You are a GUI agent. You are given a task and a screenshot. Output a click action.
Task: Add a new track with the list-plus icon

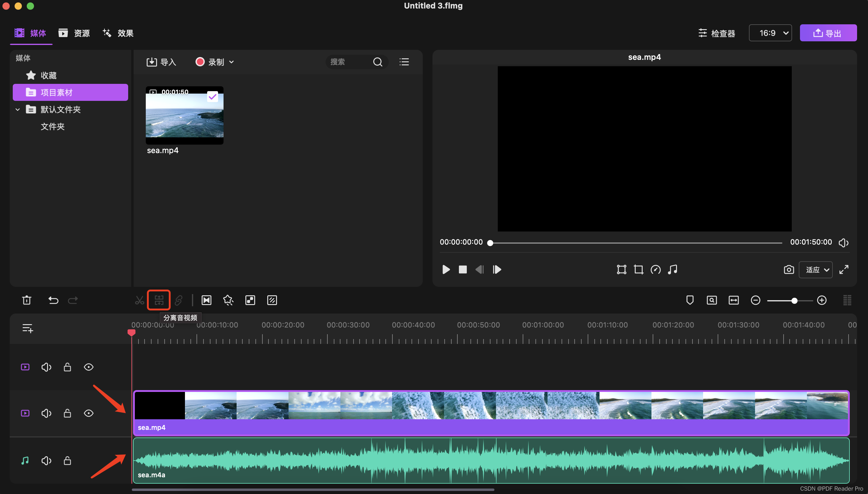pos(28,328)
